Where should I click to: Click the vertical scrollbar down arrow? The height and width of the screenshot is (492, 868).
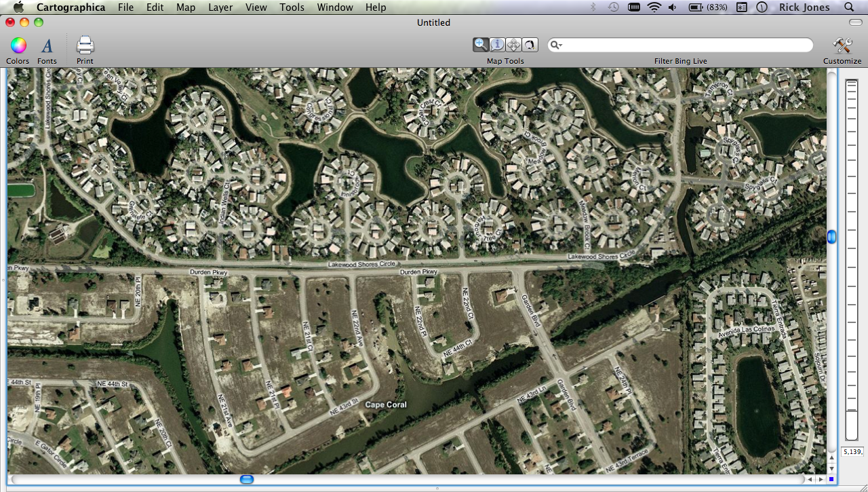click(831, 468)
